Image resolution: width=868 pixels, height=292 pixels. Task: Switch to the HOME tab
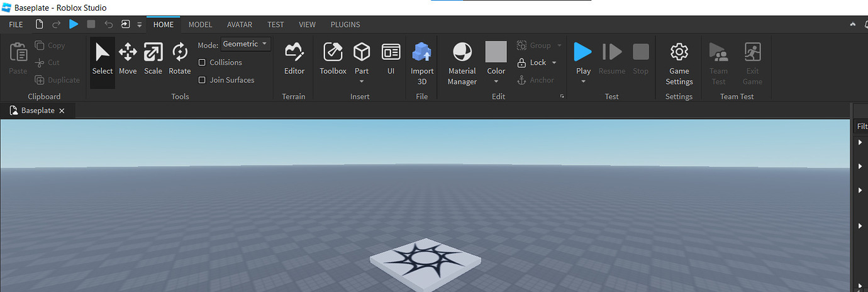pos(164,25)
